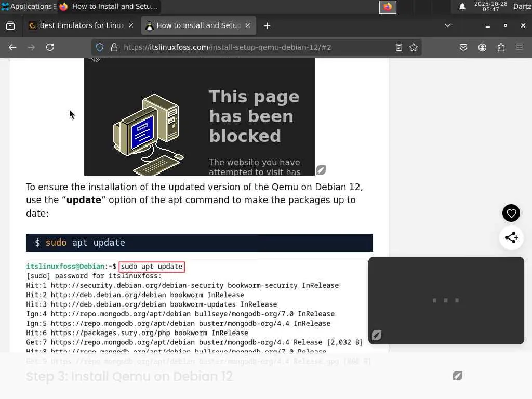Click the bold word update in paragraph
The height and width of the screenshot is (399, 532).
[x=84, y=200]
